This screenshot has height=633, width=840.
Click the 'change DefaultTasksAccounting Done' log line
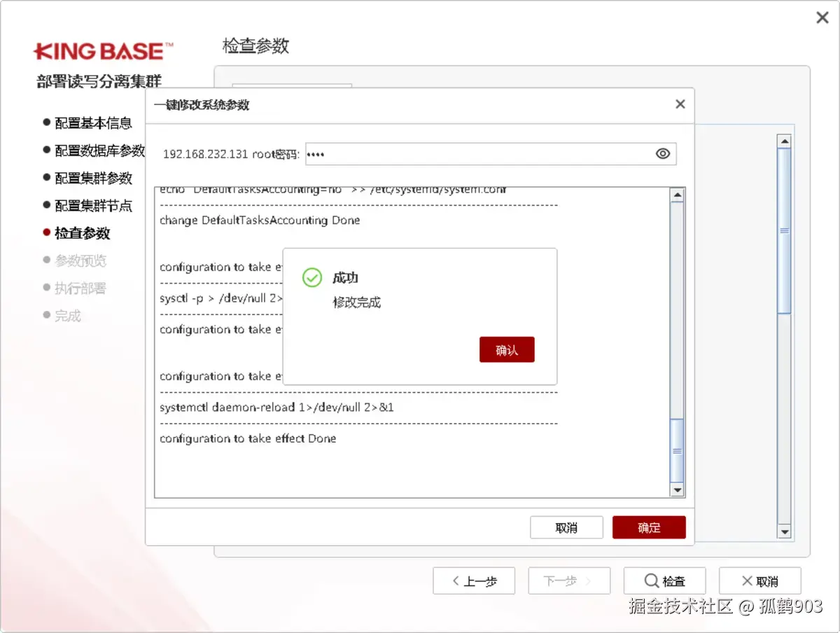(260, 220)
